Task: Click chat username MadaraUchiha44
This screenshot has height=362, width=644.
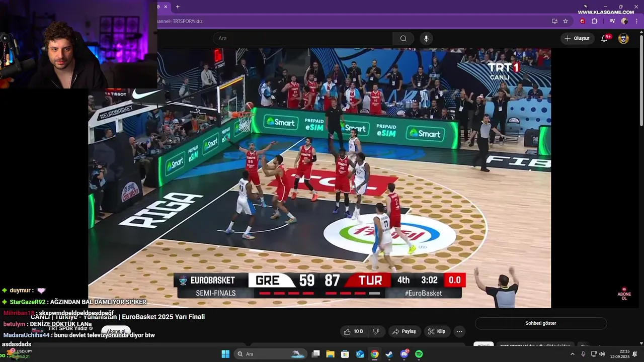Action: coord(26,335)
